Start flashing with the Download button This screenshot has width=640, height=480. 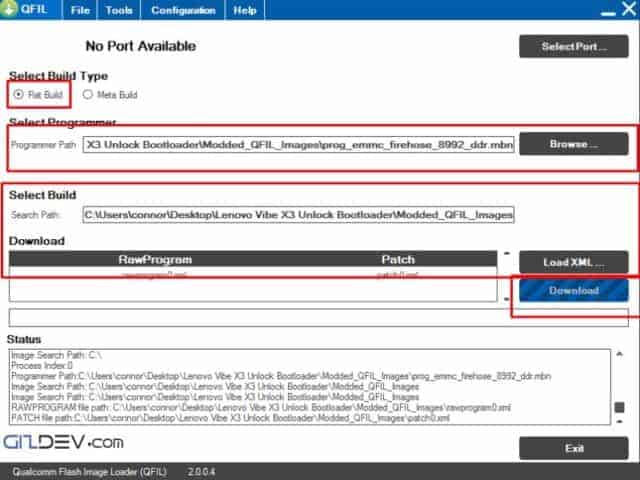point(573,291)
